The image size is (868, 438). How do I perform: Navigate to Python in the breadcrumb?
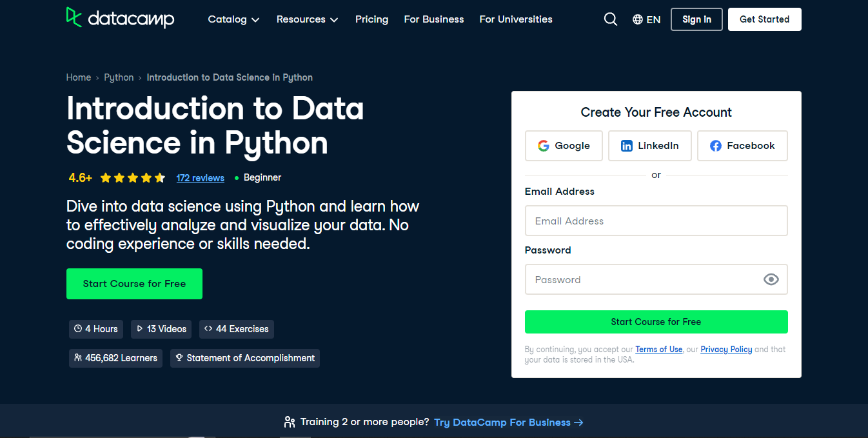coord(119,77)
